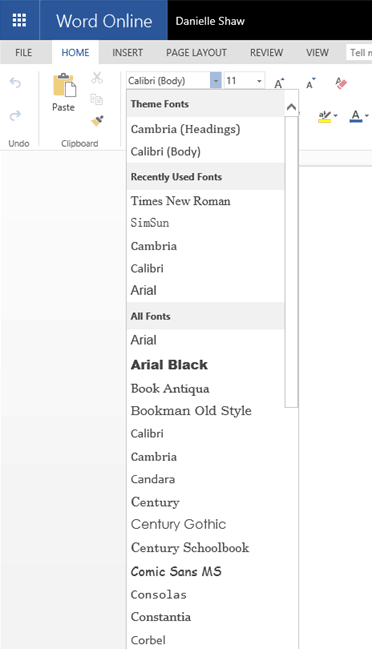The image size is (372, 649).
Task: Switch to the VIEW tab
Action: pos(317,53)
